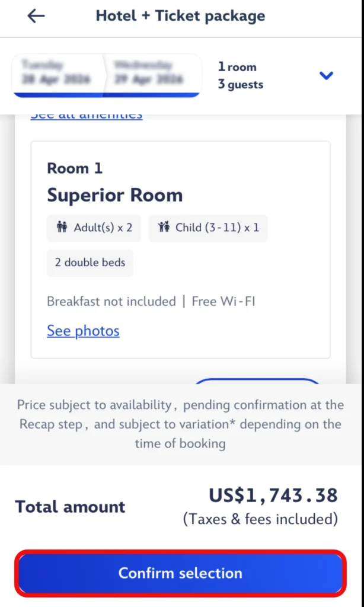Open the 'See photos' link

83,331
